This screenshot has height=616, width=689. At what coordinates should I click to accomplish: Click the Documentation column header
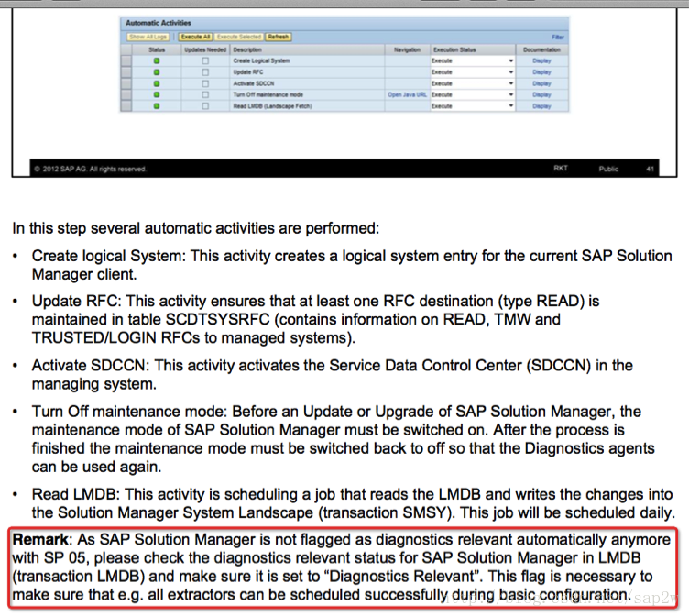point(541,49)
